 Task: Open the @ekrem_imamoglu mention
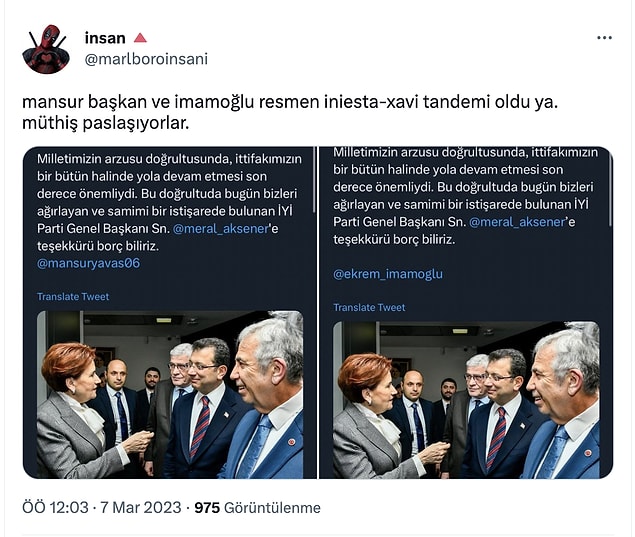point(388,274)
